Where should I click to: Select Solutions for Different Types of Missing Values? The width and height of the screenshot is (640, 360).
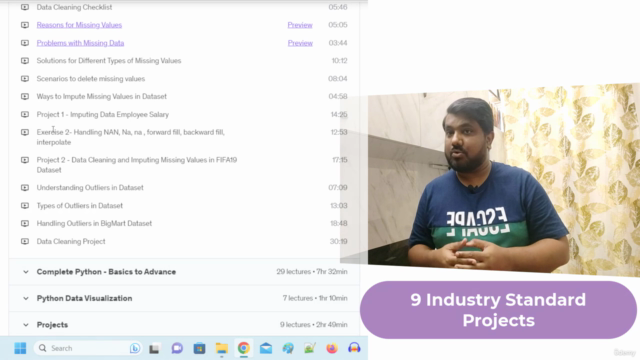click(109, 61)
